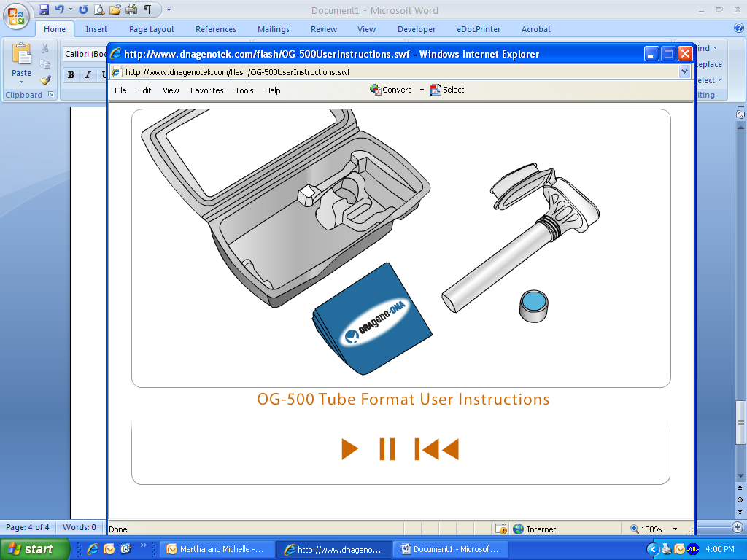Open the References ribbon tab

pos(216,29)
